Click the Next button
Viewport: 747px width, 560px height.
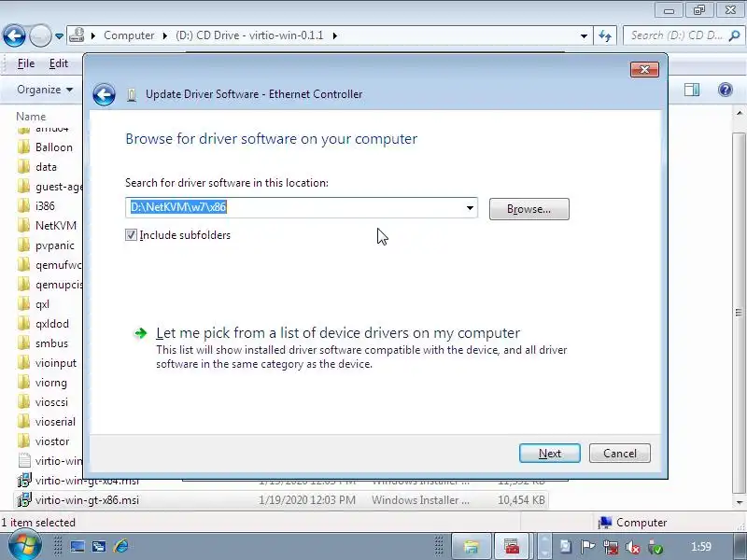tap(550, 454)
